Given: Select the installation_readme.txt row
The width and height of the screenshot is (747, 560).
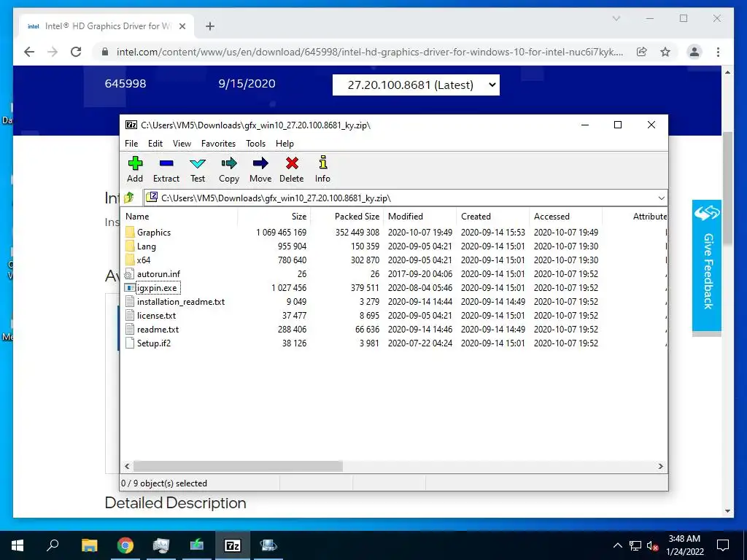Looking at the screenshot, I should (393, 301).
